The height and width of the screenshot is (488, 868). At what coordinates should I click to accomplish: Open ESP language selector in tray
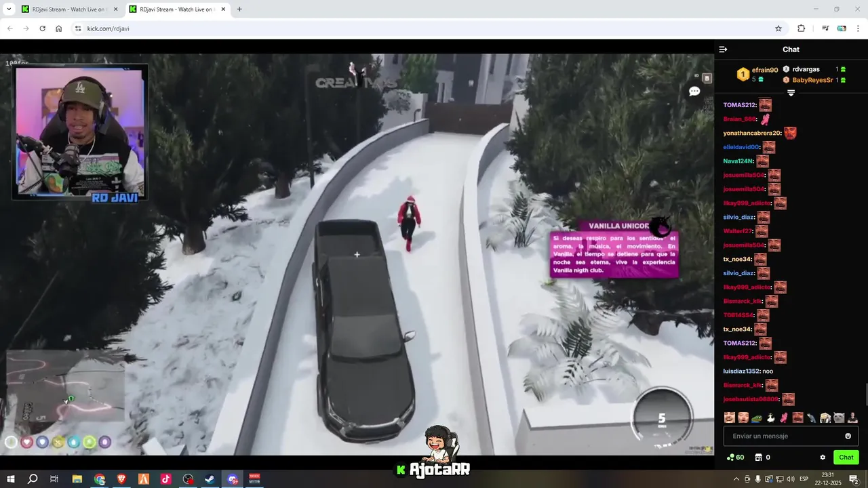click(804, 479)
